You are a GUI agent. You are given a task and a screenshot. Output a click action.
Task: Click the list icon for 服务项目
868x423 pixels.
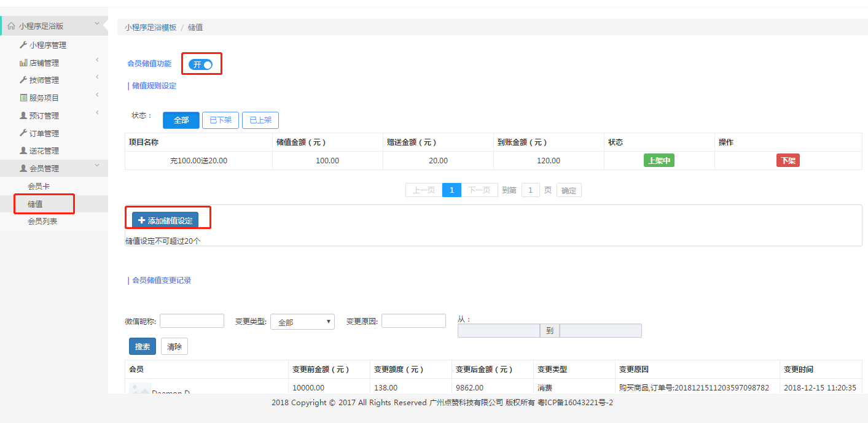click(23, 98)
